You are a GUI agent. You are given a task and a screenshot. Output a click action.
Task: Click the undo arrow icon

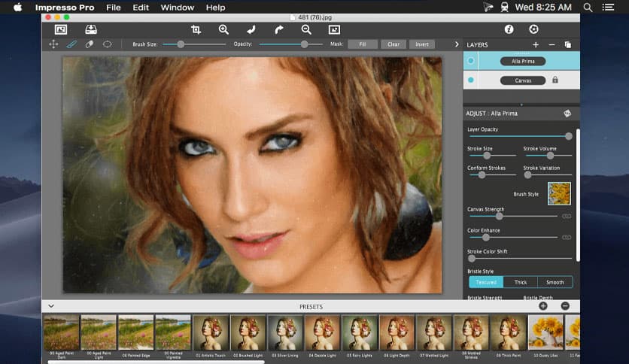(251, 29)
